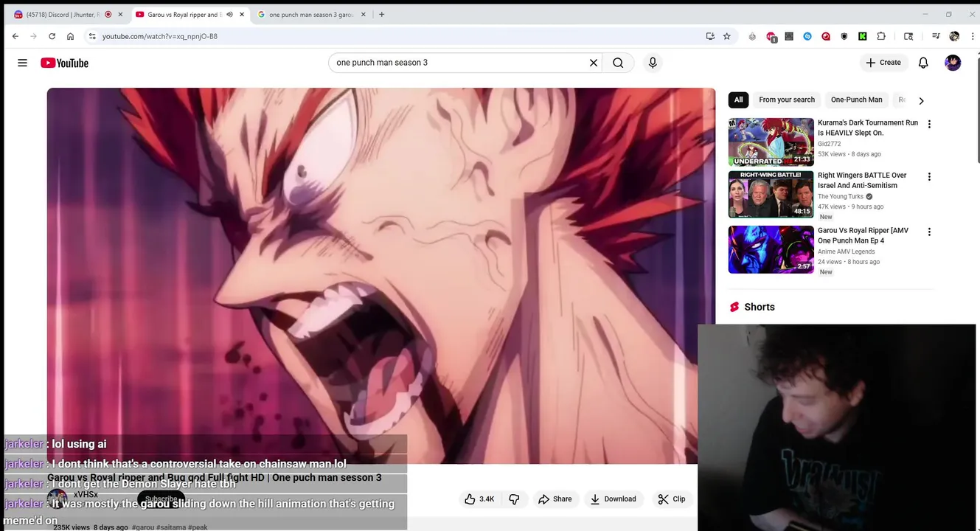Viewport: 980px width, 531px height.
Task: Open Kurama's Dark Tournament Run thumbnail
Action: (771, 142)
